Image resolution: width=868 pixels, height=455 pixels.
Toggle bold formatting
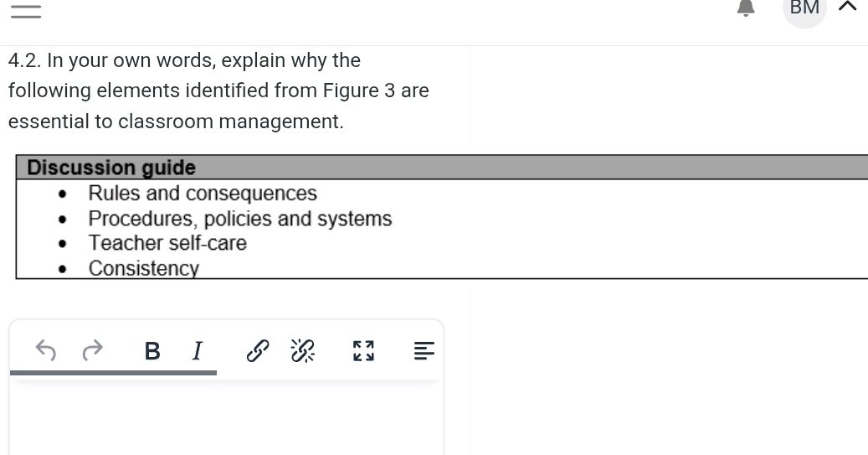click(152, 351)
